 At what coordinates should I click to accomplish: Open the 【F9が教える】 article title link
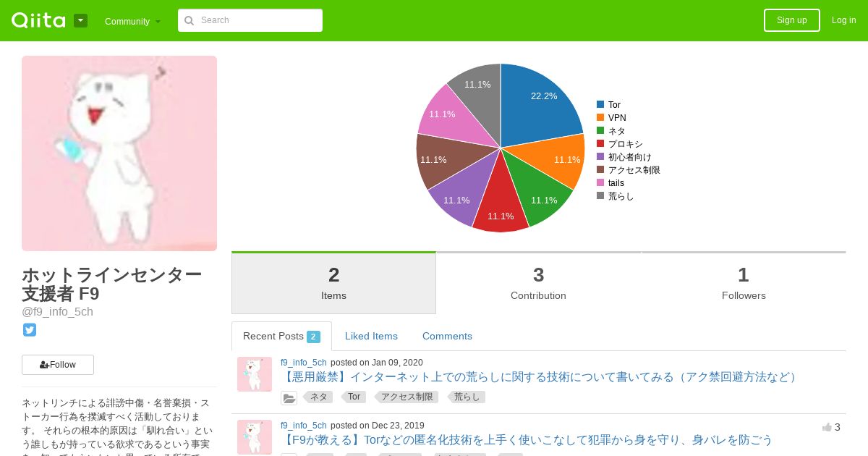[527, 440]
